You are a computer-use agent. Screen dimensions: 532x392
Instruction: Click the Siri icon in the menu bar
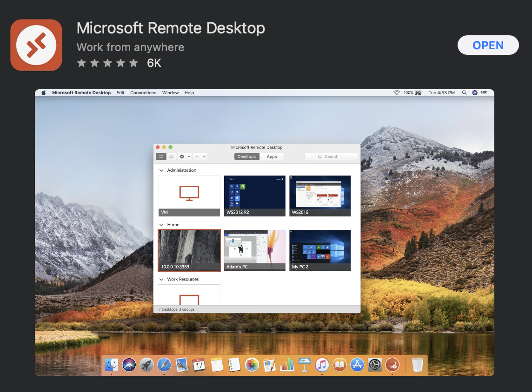tap(475, 92)
